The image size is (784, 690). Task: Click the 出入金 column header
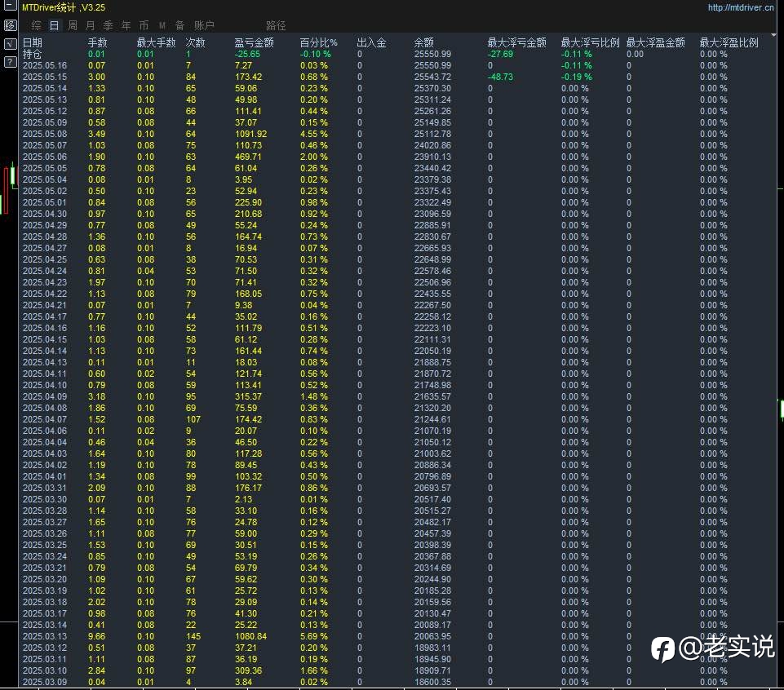(371, 42)
